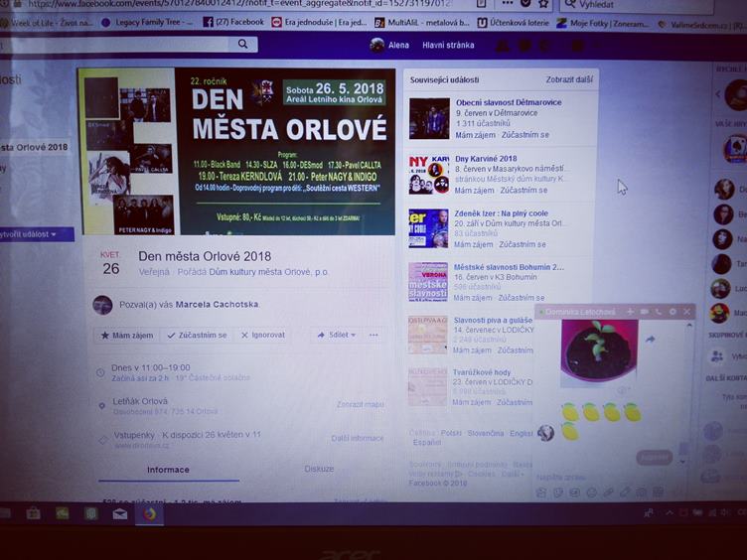Screen dimensions: 747x560
Task: Click the Obecní slavnost Dětmarovice thumbnail
Action: 429,118
